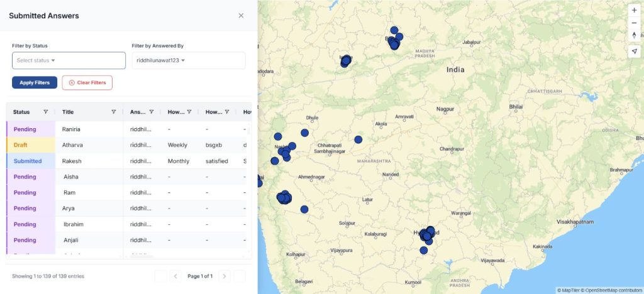
Task: Zoom out of the map
Action: 634,23
